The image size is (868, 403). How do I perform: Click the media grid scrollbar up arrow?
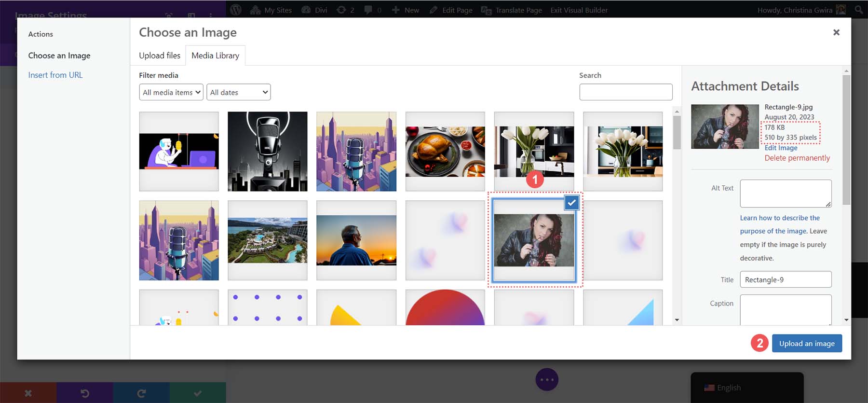pyautogui.click(x=677, y=111)
